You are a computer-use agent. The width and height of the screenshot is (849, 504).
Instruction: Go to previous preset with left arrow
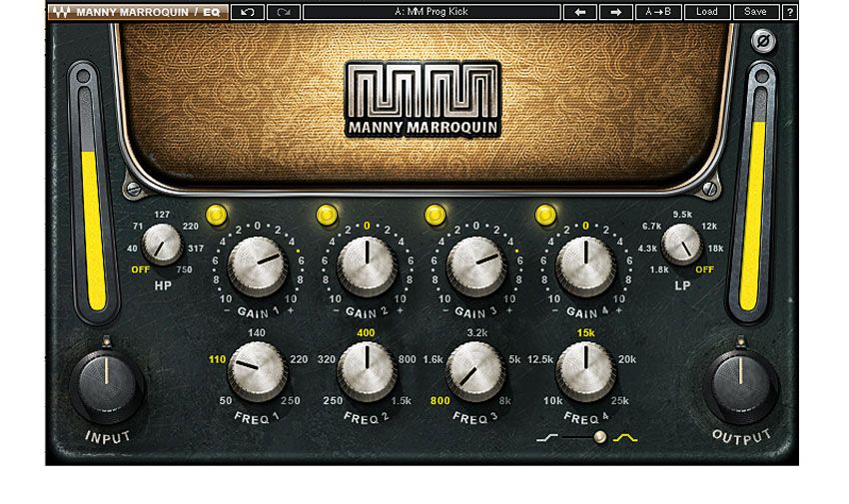click(580, 12)
